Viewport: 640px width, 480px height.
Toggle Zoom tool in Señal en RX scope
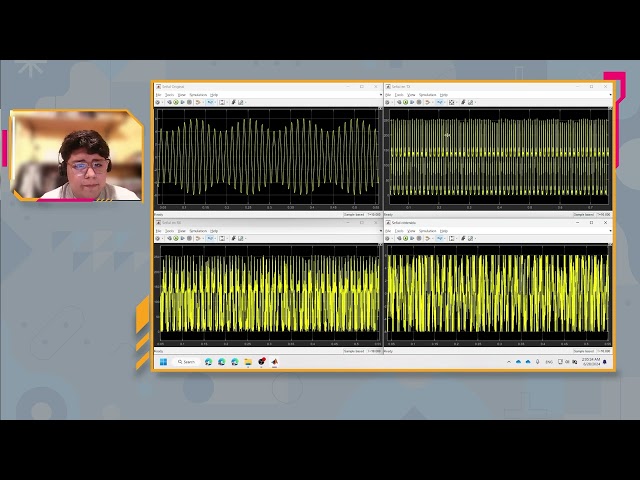click(210, 238)
